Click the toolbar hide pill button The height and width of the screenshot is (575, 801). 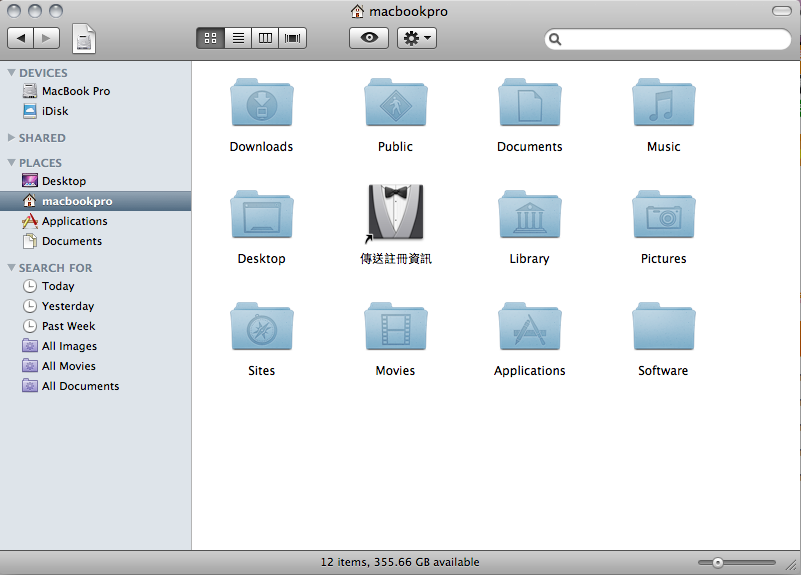(782, 11)
